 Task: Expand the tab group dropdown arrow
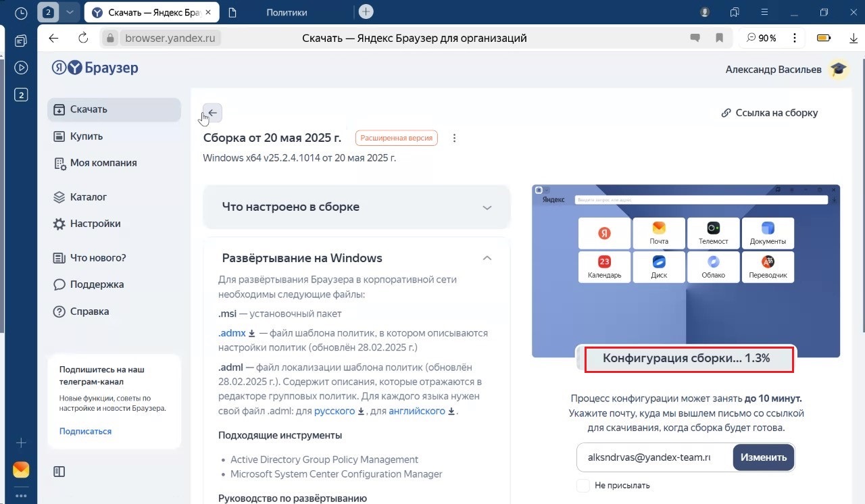point(69,12)
